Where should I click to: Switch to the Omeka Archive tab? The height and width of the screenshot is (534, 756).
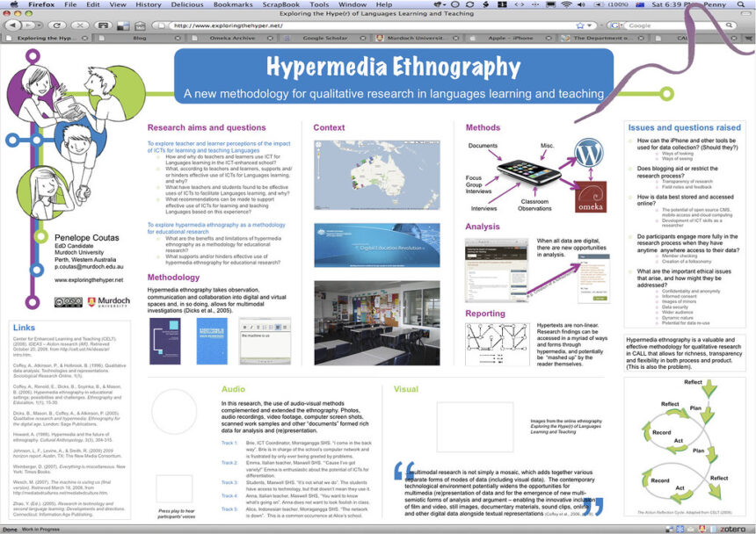(x=232, y=38)
